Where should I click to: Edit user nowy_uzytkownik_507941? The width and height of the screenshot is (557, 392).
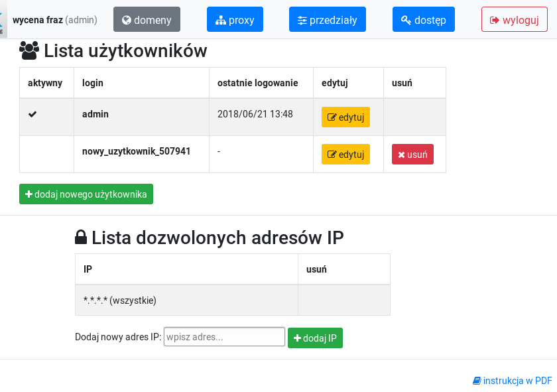click(345, 155)
